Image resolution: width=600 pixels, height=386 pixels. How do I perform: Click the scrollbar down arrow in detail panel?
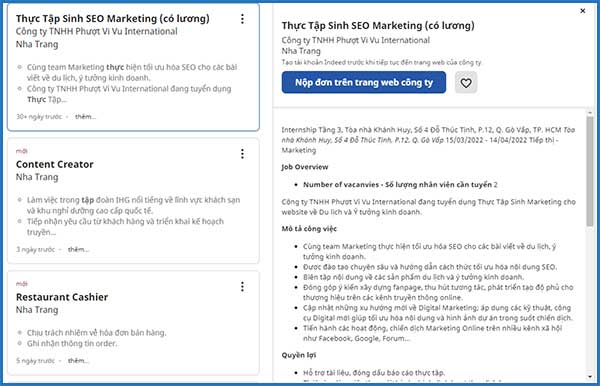click(590, 377)
